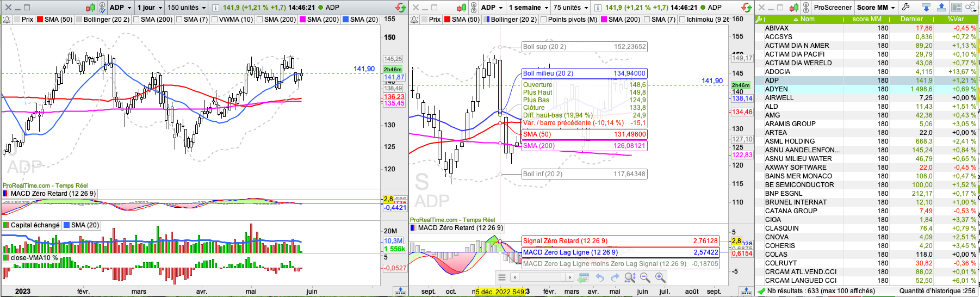Toggle SMA (7) checkbox in weekly chart
Image resolution: width=980 pixels, height=297 pixels.
[647, 20]
